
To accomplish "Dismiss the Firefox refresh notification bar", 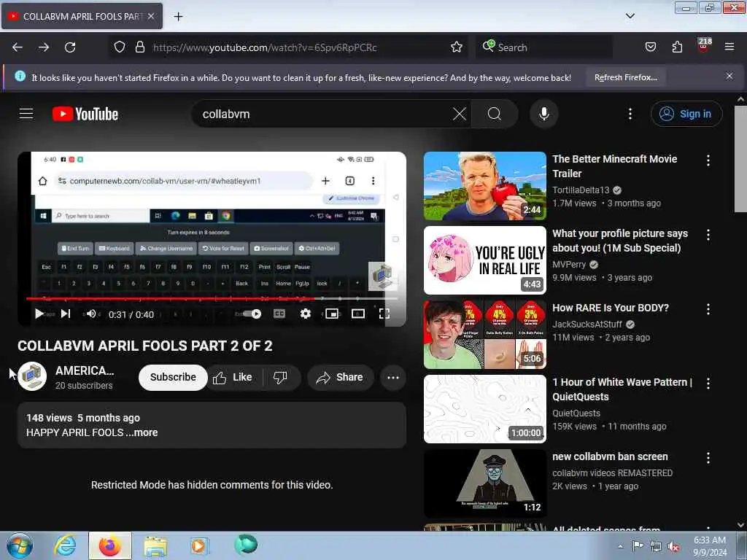I will pos(729,76).
